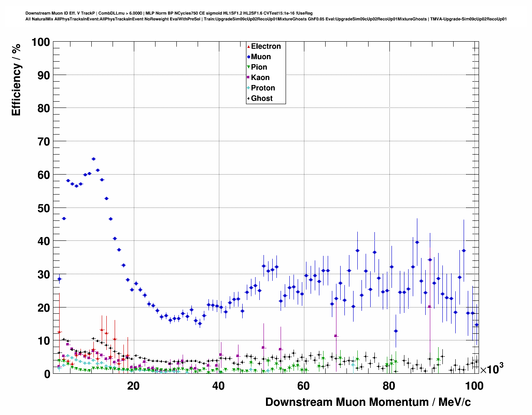Click the y-axis tick label 0

pos(47,374)
